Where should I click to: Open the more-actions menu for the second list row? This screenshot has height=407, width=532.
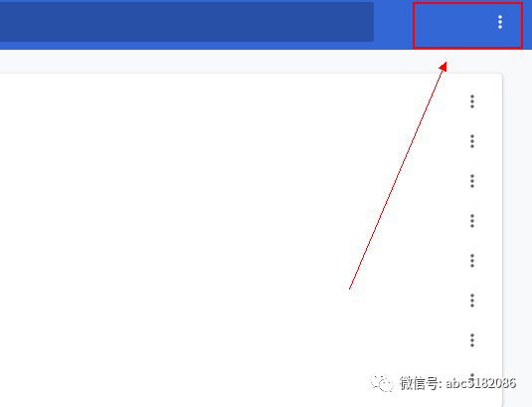pos(472,141)
